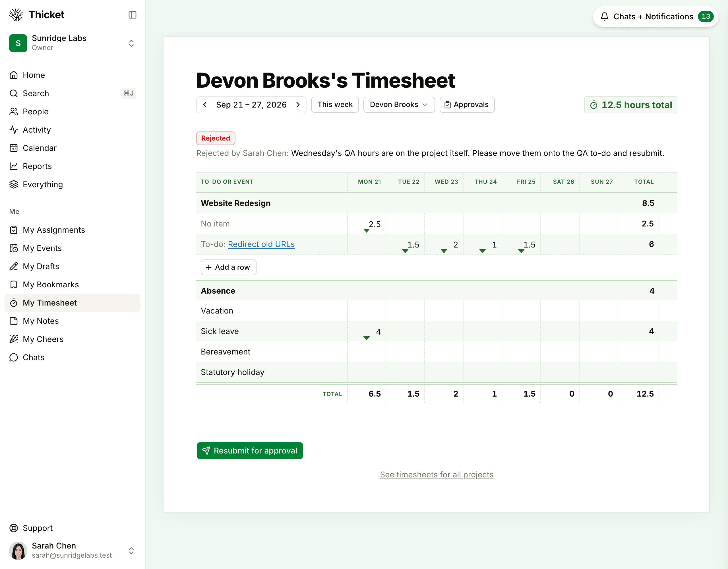Expand the Sunridge Labs workspace switcher

tap(131, 43)
